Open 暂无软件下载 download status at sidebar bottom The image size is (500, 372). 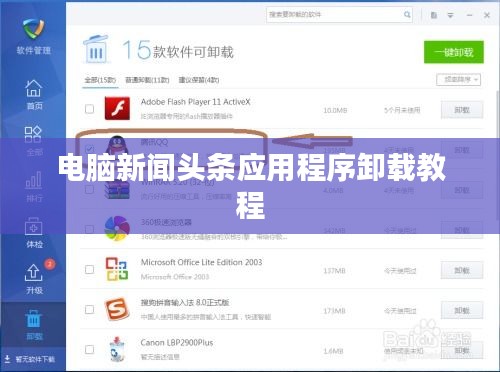point(29,359)
